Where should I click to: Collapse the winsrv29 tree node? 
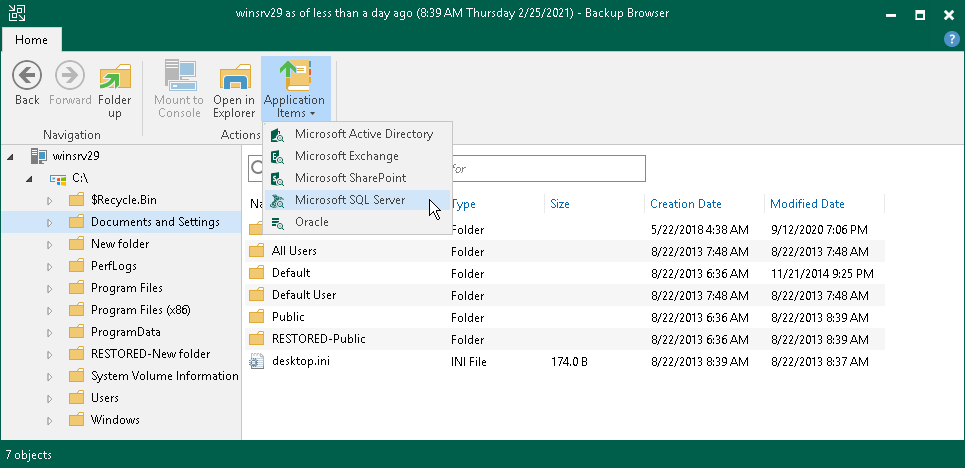pyautogui.click(x=12, y=156)
